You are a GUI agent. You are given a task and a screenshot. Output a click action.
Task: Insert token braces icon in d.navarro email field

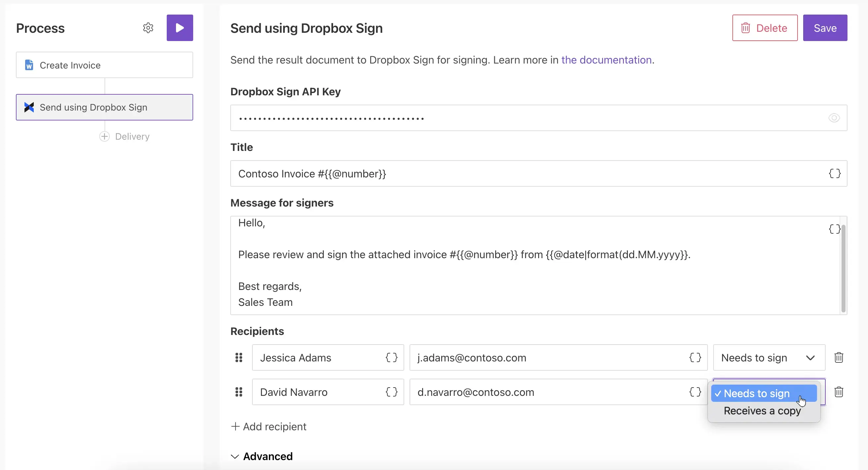pyautogui.click(x=695, y=392)
